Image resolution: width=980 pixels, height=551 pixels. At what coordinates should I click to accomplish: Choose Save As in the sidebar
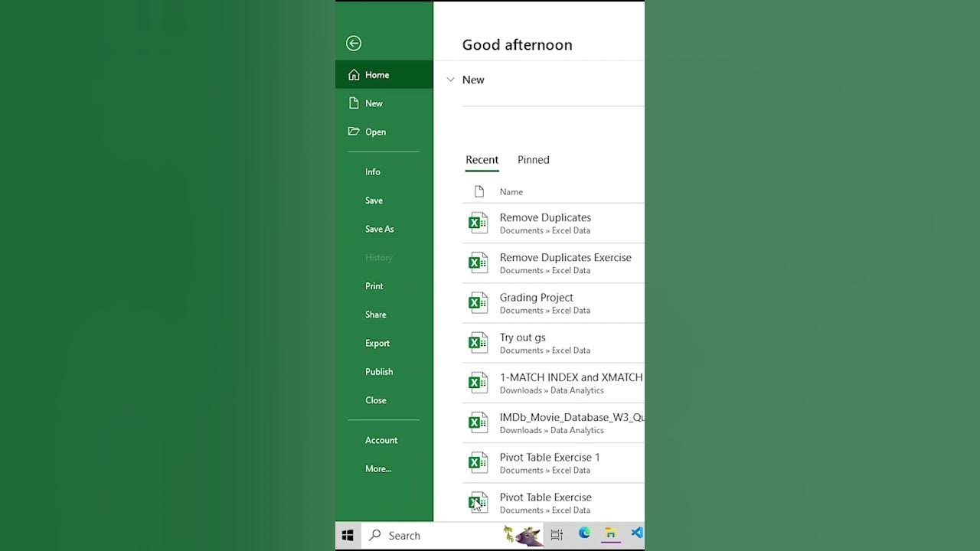point(380,229)
